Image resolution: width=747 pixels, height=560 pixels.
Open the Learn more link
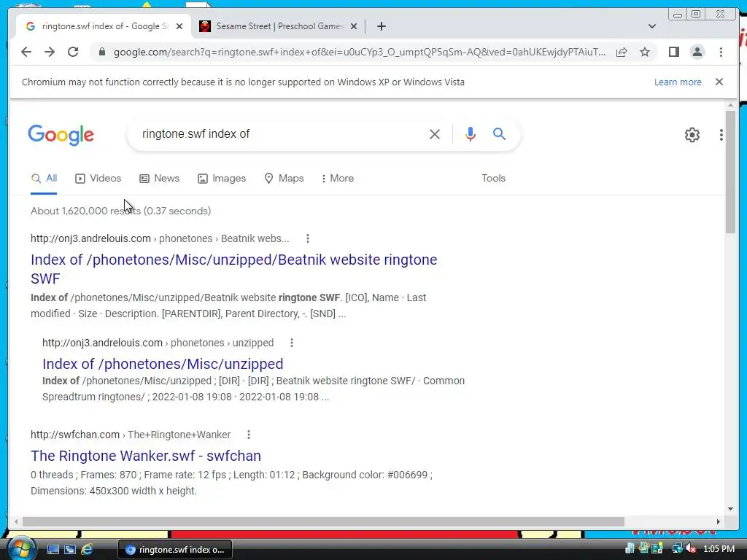click(678, 82)
